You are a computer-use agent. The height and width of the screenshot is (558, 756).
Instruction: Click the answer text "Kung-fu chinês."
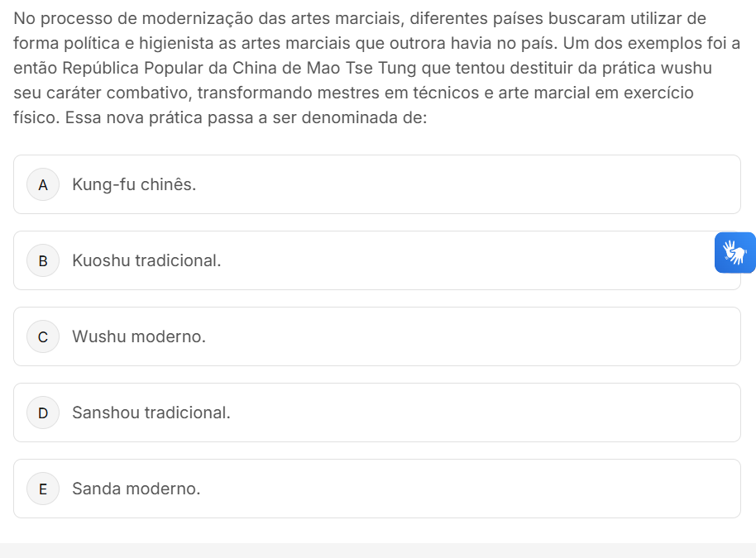coord(134,185)
